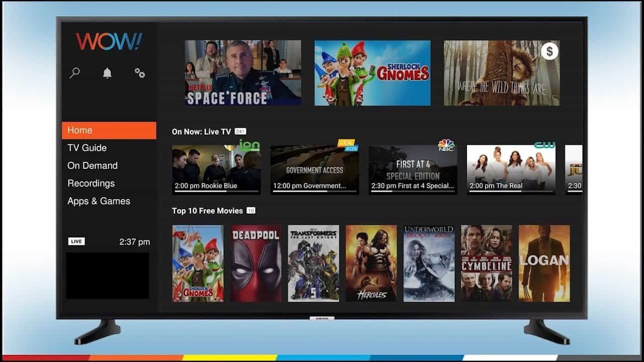
Task: Click The Real progress bar
Action: pyautogui.click(x=511, y=192)
